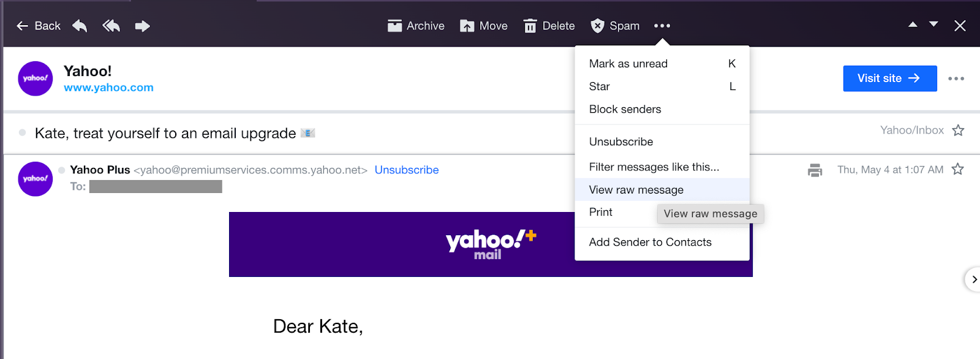Close the message view with X
This screenshot has width=980, height=359.
tap(960, 26)
